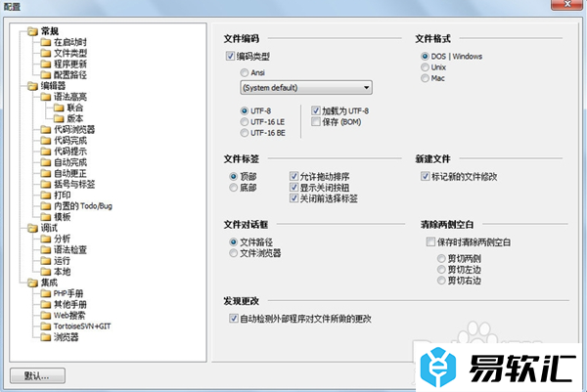
Task: Set file tabs position to 顶部
Action: [x=234, y=176]
